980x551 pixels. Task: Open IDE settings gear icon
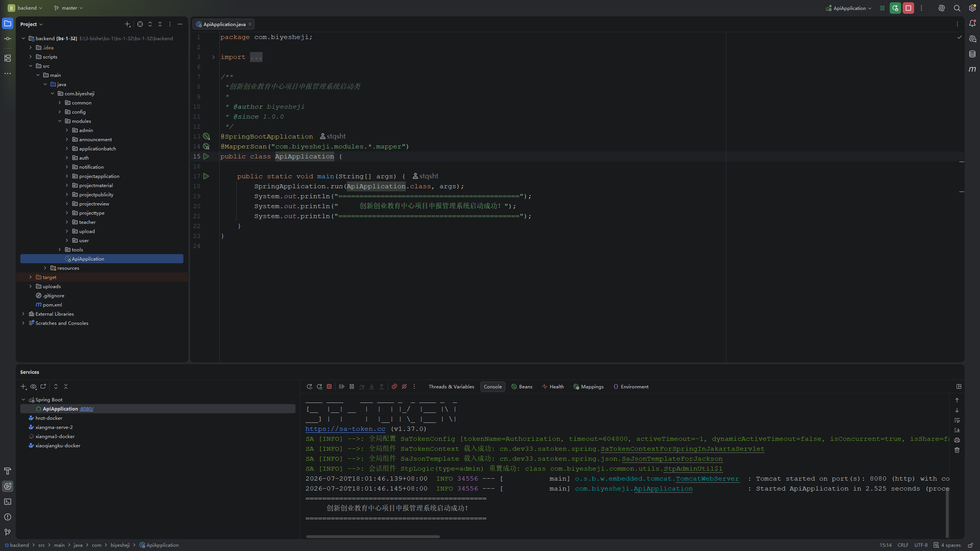pos(972,8)
